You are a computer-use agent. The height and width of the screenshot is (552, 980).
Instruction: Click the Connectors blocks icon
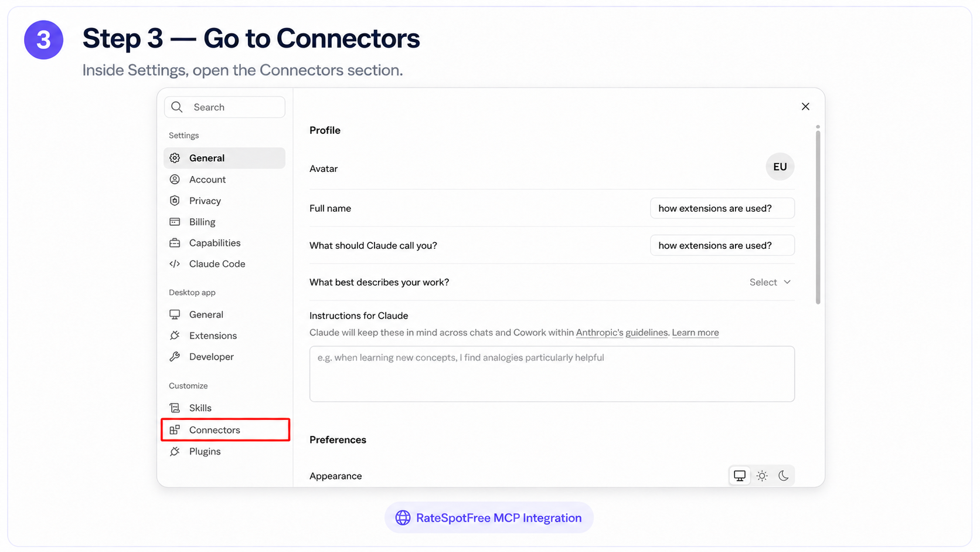(175, 430)
